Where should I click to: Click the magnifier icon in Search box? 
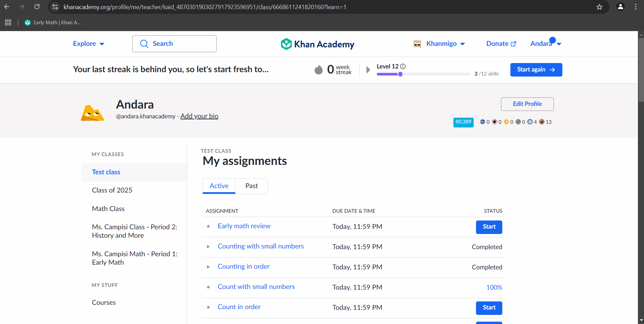144,44
